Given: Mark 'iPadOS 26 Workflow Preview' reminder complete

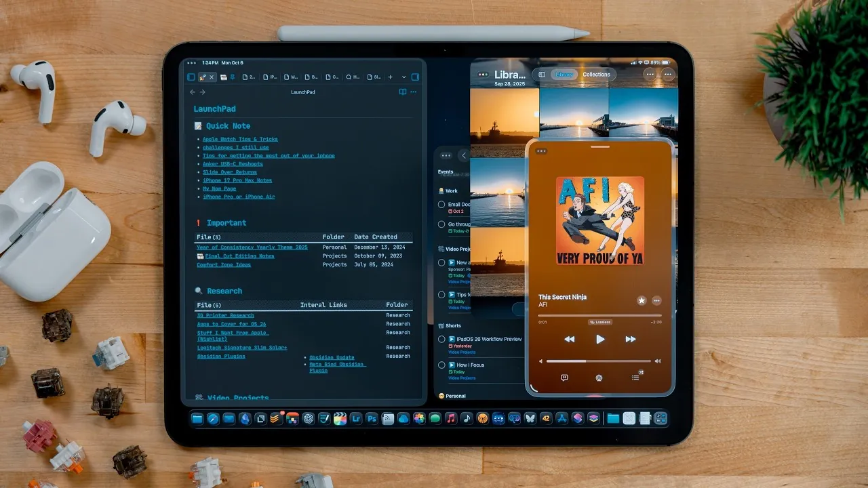Looking at the screenshot, I should [441, 339].
